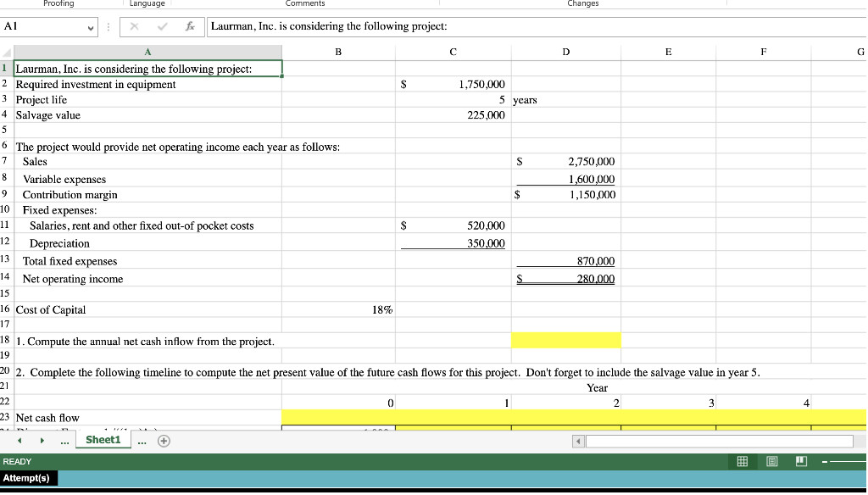This screenshot has height=495, width=868.
Task: Select row 7 header
Action: coord(5,161)
